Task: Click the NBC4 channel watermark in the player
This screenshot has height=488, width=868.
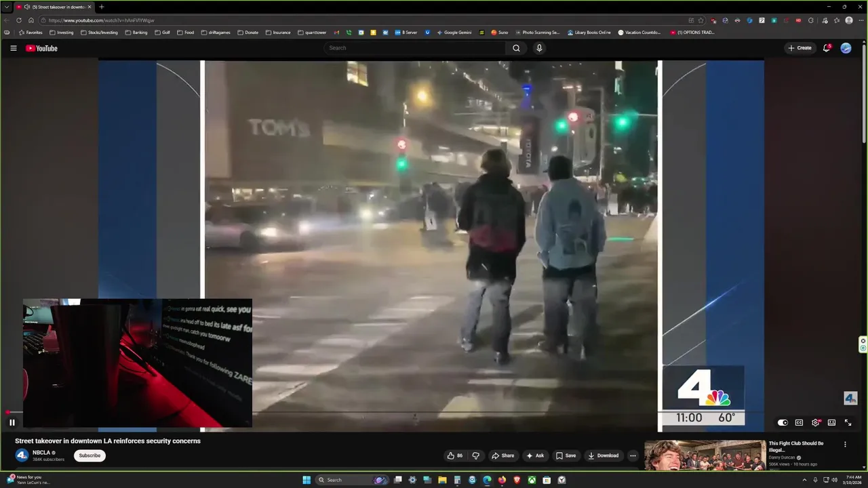Action: (x=850, y=399)
